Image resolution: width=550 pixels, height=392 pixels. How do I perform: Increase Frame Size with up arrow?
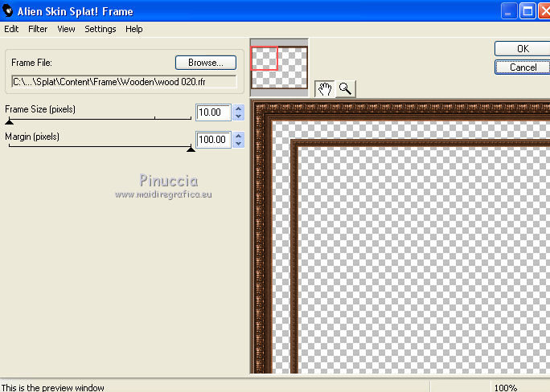tap(239, 108)
